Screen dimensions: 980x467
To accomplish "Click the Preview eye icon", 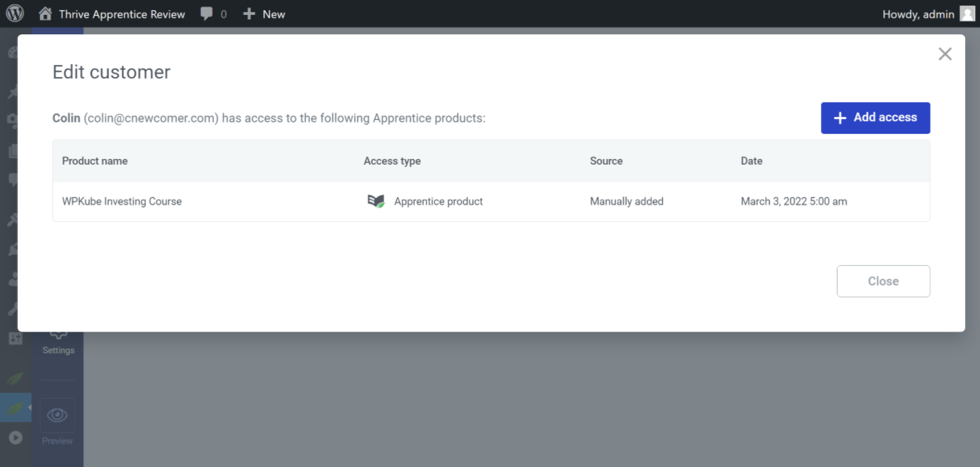I will pyautogui.click(x=57, y=415).
